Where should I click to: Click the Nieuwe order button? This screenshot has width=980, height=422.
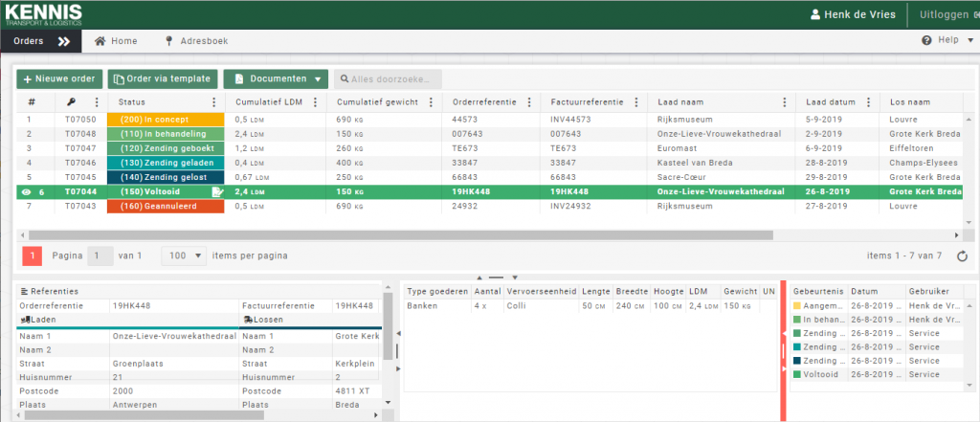click(59, 78)
